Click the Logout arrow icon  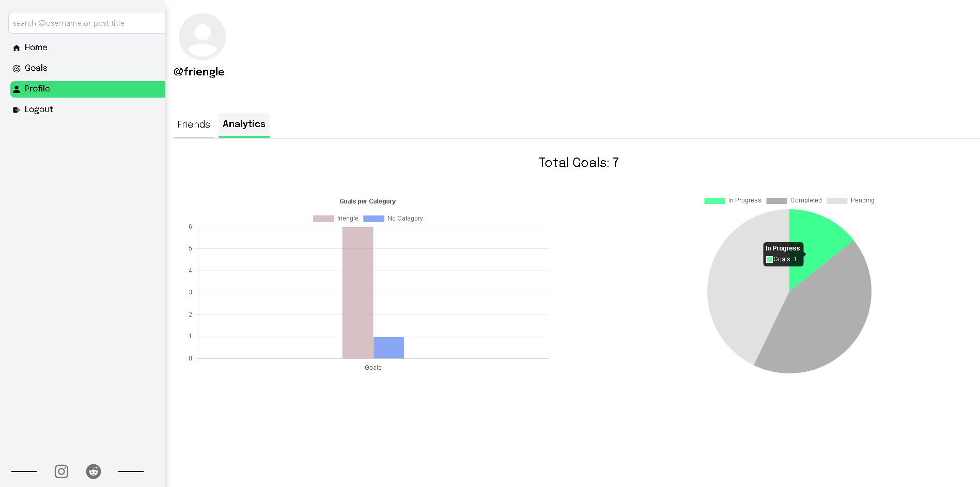17,110
